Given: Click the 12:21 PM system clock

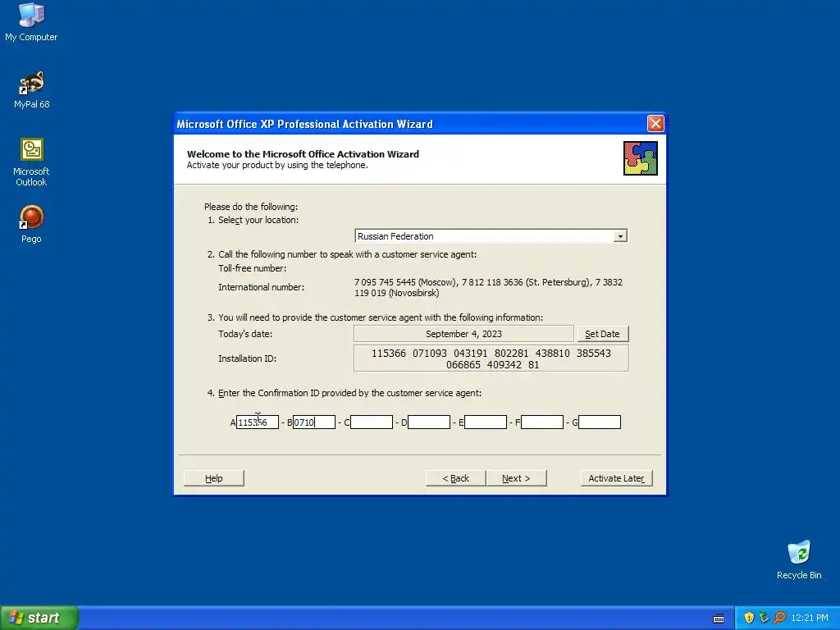Looking at the screenshot, I should 809,619.
